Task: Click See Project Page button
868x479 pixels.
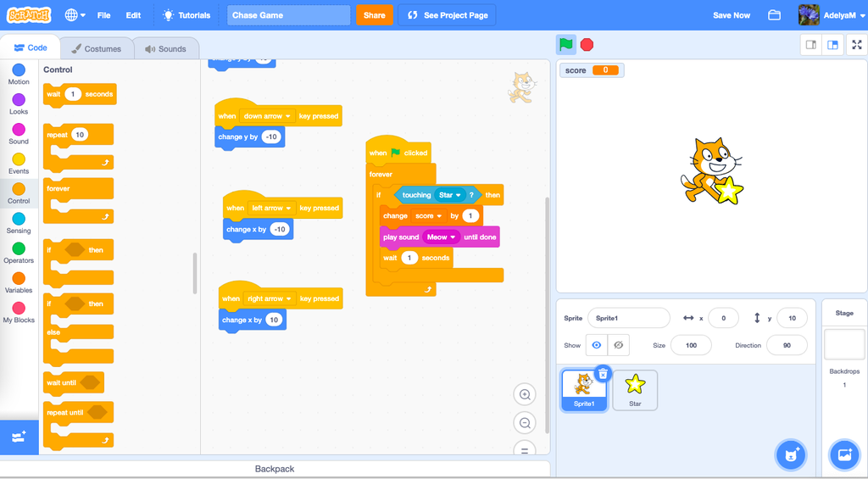Action: (x=447, y=15)
